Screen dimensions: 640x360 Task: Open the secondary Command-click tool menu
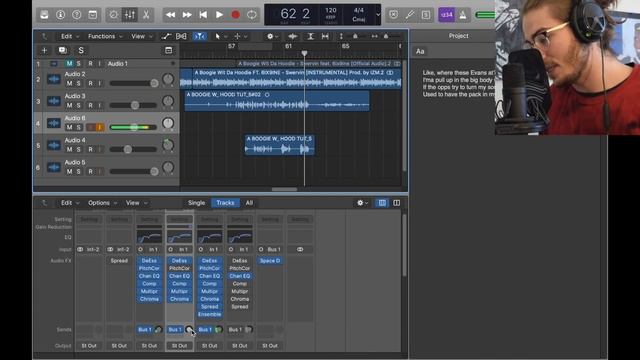click(240, 36)
